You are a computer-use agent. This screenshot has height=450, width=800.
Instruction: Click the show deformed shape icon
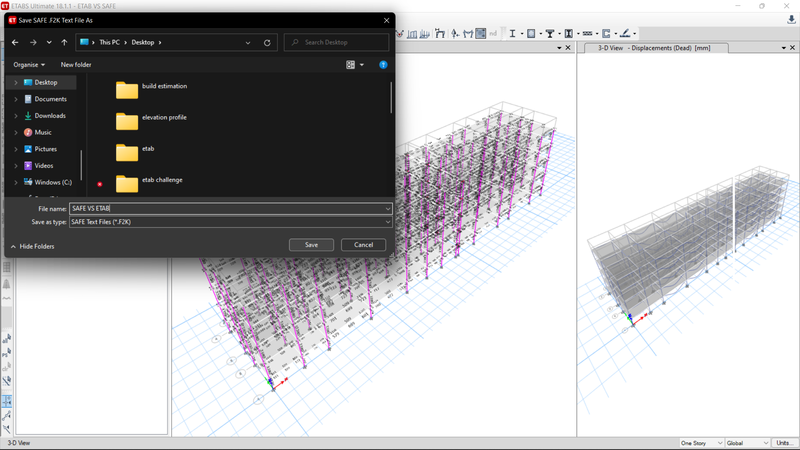point(439,34)
